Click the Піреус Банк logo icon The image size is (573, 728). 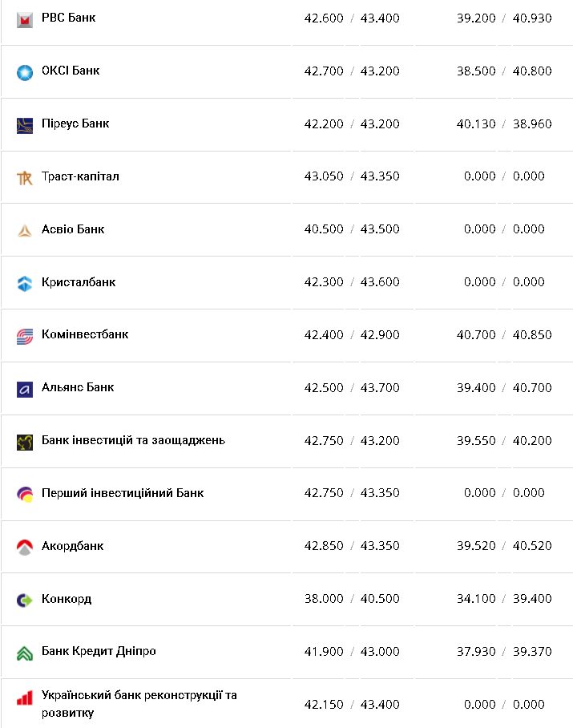tap(25, 126)
